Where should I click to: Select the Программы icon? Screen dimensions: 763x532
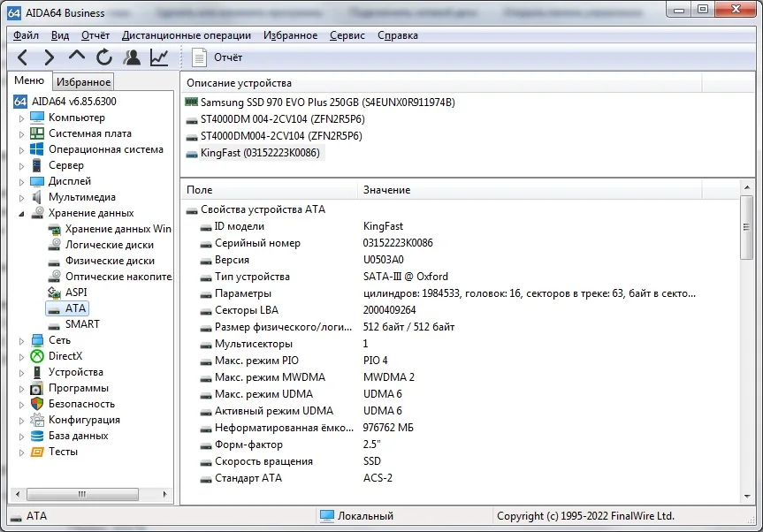[37, 388]
